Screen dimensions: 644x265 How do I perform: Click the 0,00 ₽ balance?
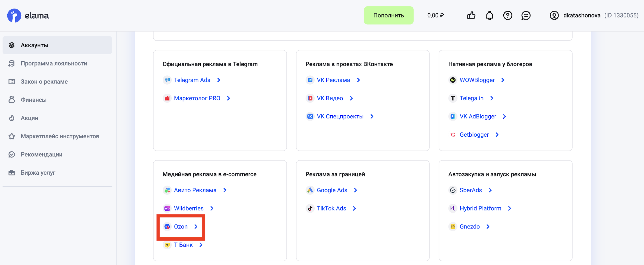click(436, 15)
